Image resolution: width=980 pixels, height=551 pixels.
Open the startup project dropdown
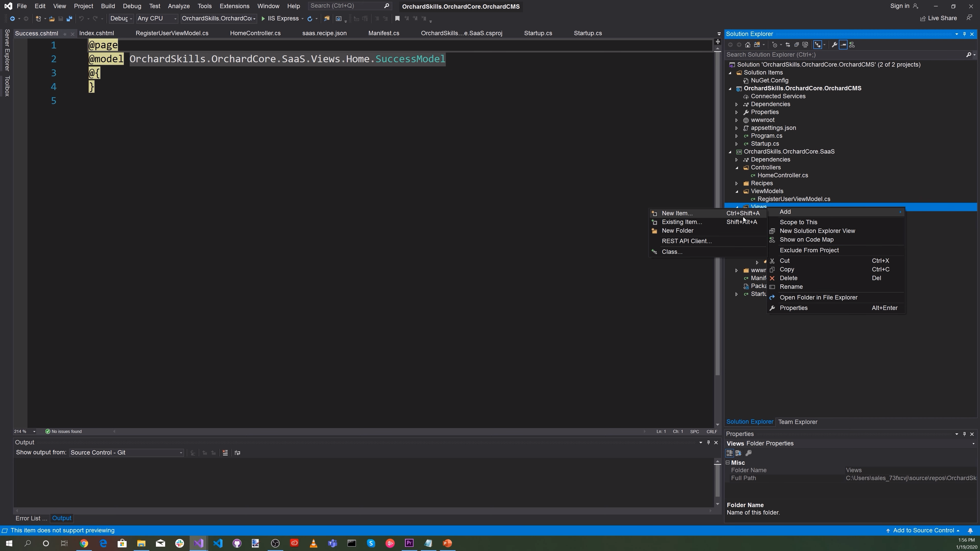pos(219,19)
